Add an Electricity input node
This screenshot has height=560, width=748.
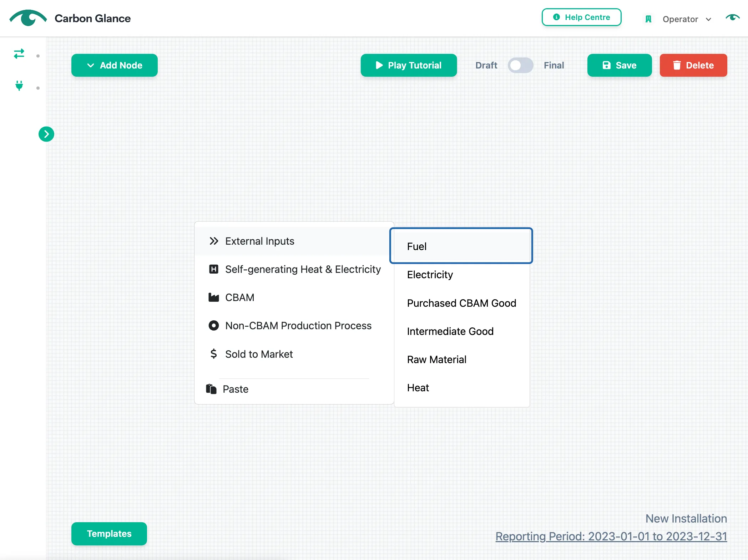point(462,275)
